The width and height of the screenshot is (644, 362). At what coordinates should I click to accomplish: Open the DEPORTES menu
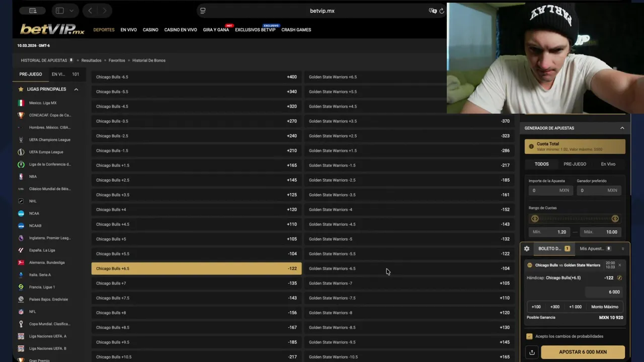104,30
